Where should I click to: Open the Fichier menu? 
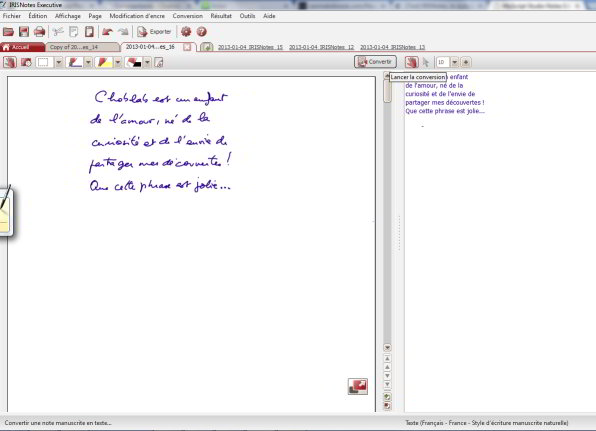point(12,16)
